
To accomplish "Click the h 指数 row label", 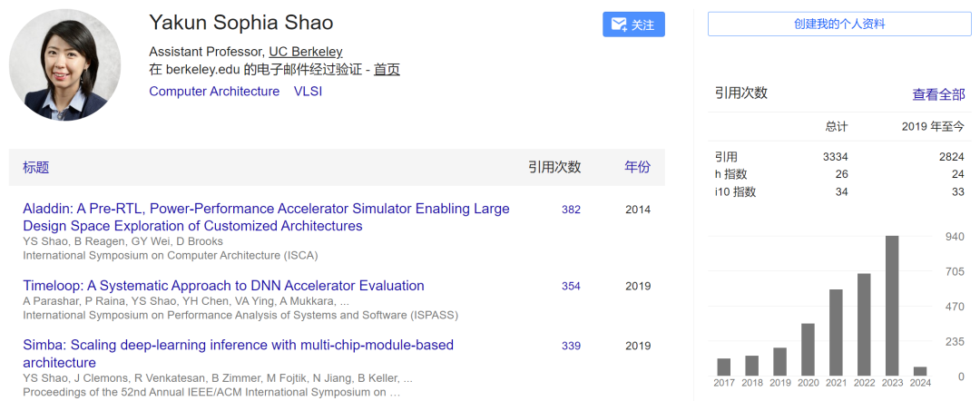I will click(731, 174).
